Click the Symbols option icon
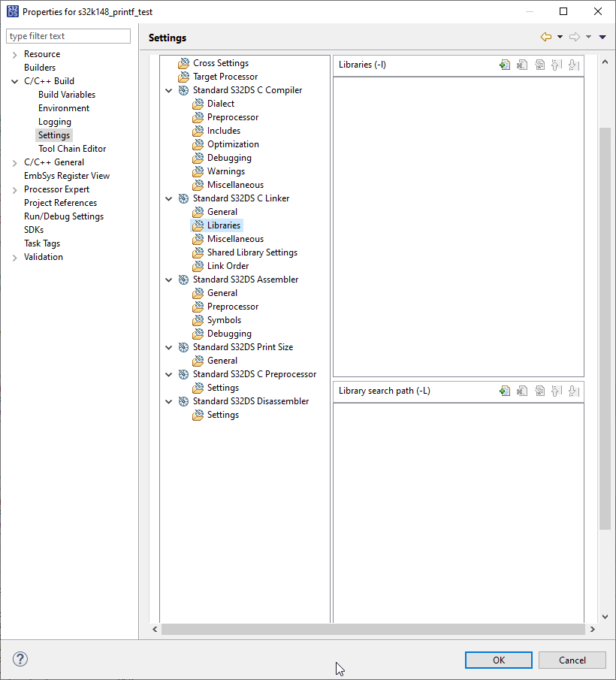 [198, 320]
